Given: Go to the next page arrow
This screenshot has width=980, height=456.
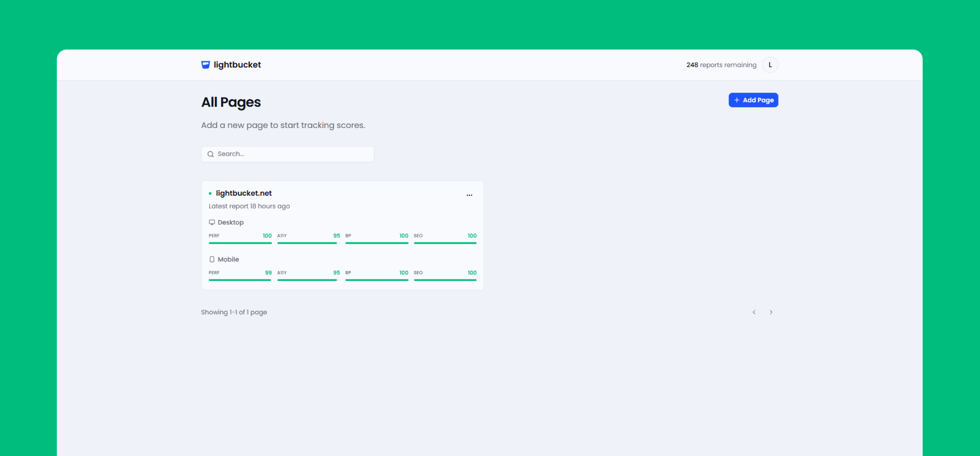Looking at the screenshot, I should [x=771, y=312].
